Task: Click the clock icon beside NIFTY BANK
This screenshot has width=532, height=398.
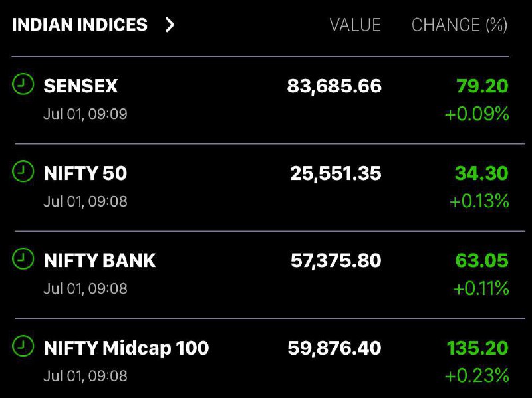Action: coord(23,258)
